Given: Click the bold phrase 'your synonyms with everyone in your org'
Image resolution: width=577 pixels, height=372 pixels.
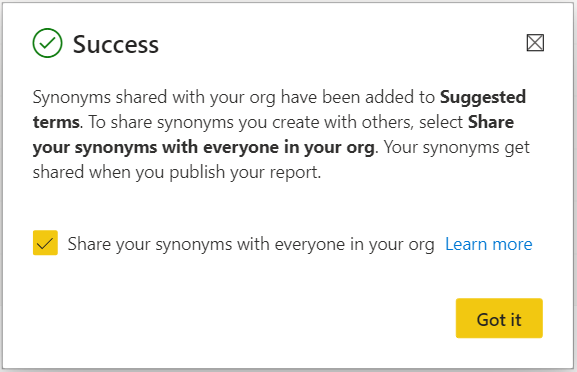Looking at the screenshot, I should point(204,148).
